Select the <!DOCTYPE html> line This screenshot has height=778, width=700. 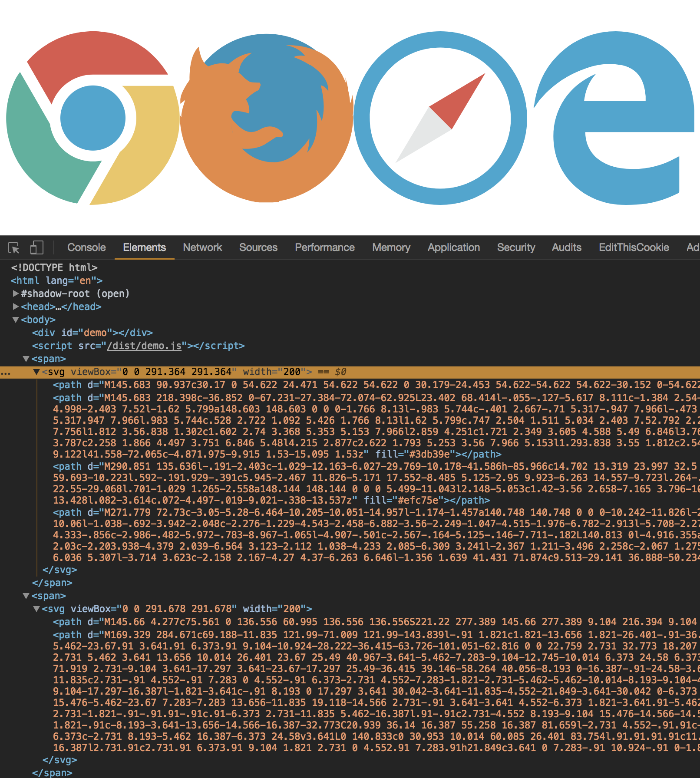(x=54, y=267)
